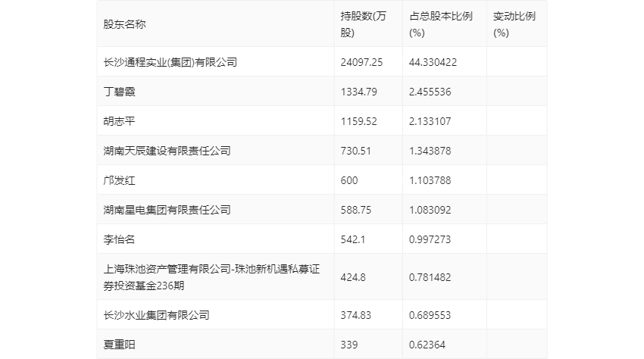Select shareholder 邝发红
644x359 pixels.
[119, 180]
